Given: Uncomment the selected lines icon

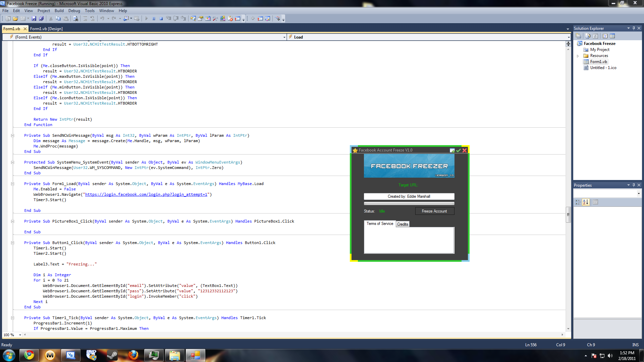Looking at the screenshot, I should [93, 18].
